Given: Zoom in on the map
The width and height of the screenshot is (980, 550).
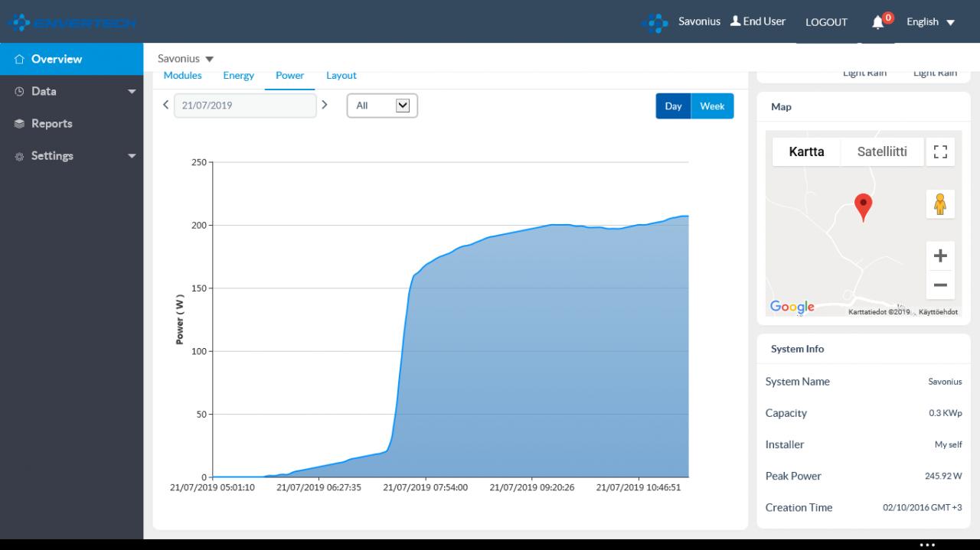Looking at the screenshot, I should point(940,256).
